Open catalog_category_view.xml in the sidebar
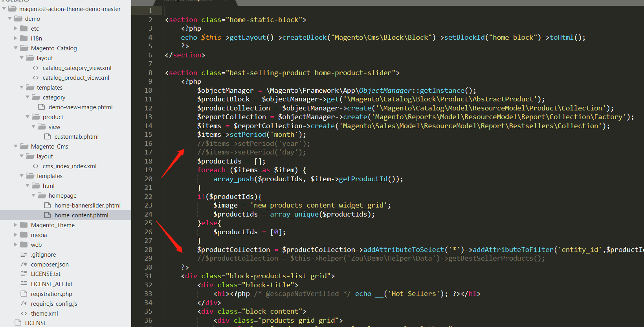This screenshot has width=644, height=327. pyautogui.click(x=77, y=68)
